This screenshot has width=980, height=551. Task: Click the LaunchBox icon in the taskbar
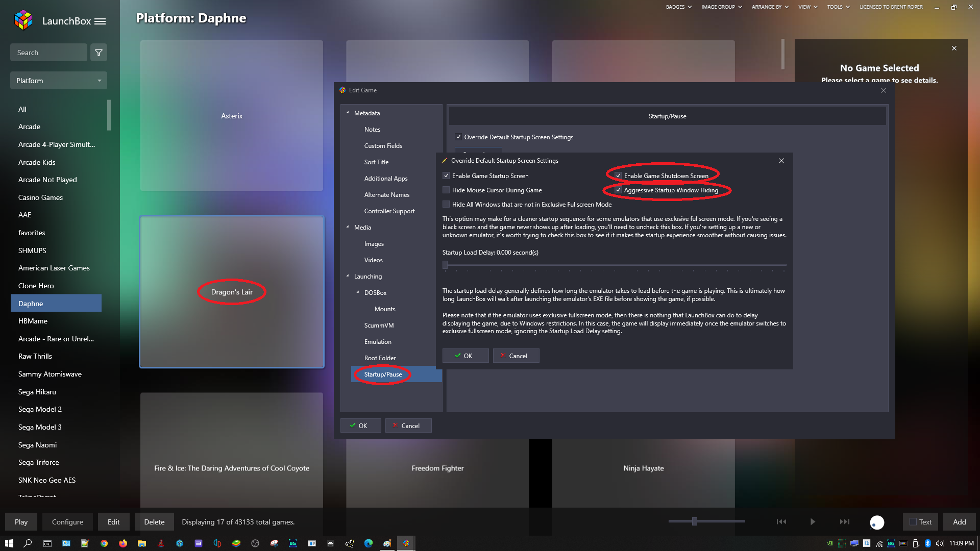click(406, 543)
